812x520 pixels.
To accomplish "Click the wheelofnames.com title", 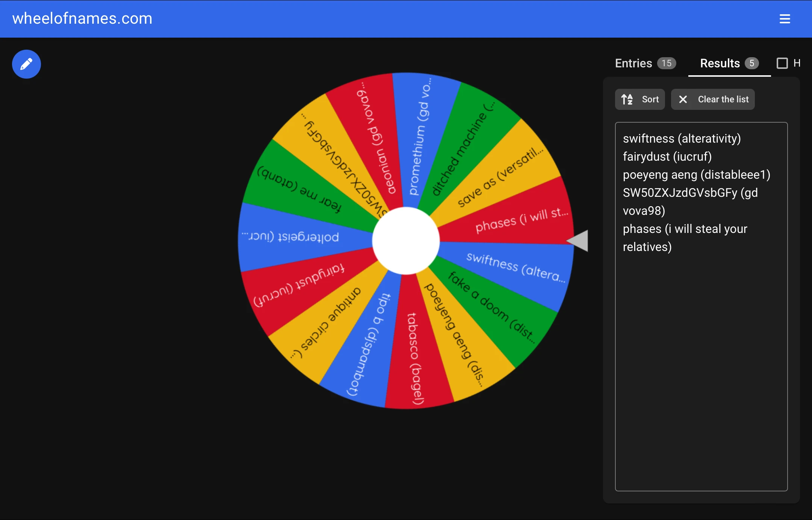I will (x=82, y=18).
